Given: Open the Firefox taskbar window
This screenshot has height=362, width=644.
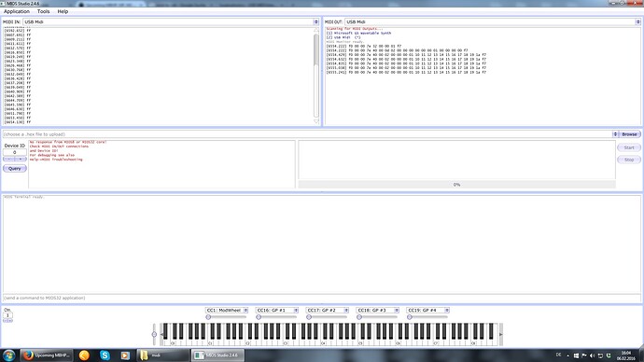Looking at the screenshot, I should [x=47, y=355].
